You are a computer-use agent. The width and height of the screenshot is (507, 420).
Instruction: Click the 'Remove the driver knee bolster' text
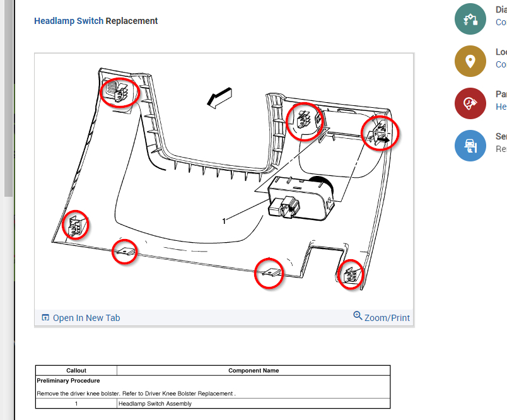[79, 394]
